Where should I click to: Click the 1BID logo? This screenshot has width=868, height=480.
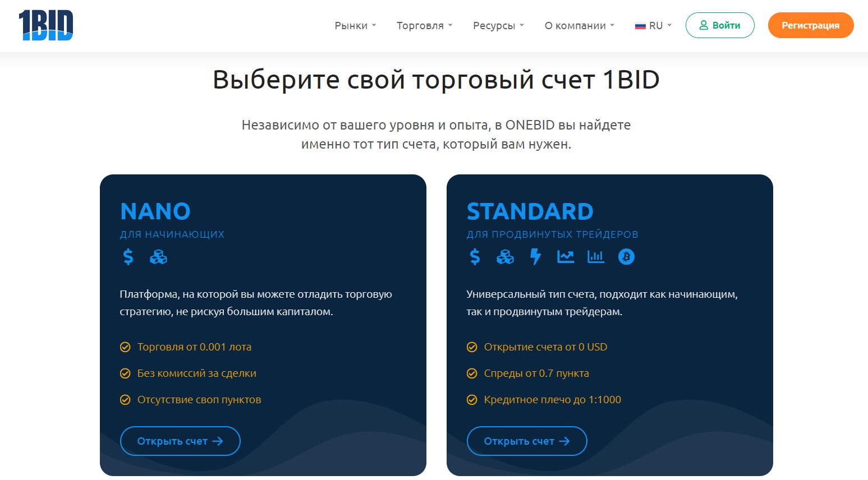click(45, 25)
